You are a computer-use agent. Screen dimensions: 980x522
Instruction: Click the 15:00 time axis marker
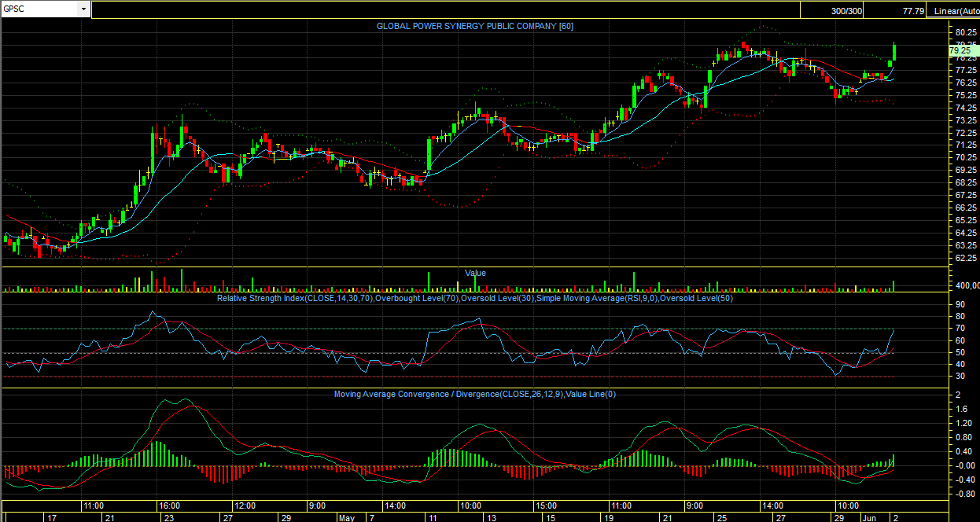[546, 505]
